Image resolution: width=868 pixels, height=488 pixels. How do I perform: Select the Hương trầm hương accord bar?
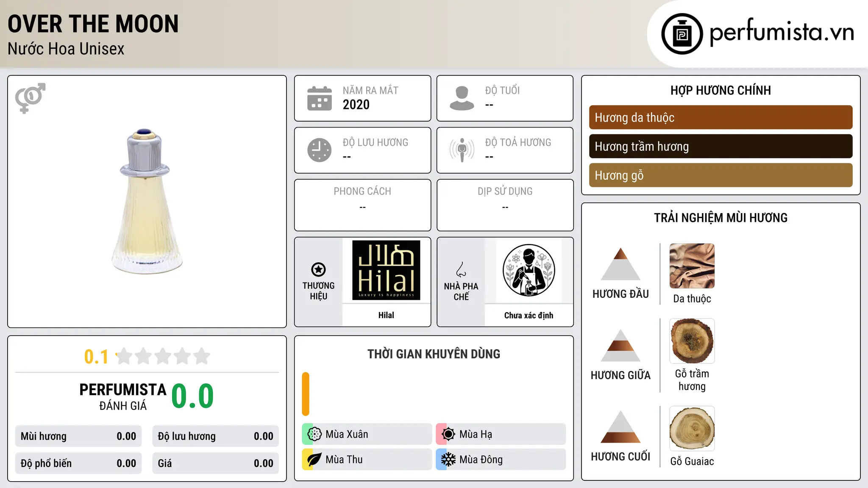coord(721,146)
